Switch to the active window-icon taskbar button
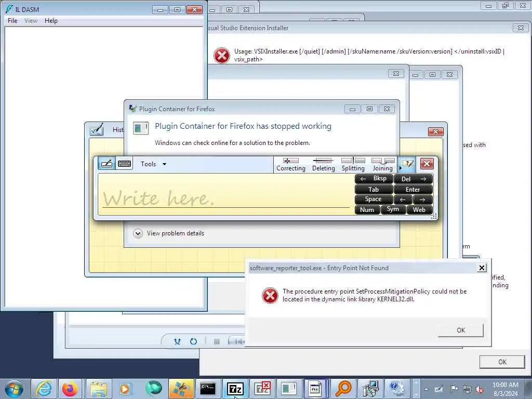Image resolution: width=532 pixels, height=399 pixels. coord(315,389)
